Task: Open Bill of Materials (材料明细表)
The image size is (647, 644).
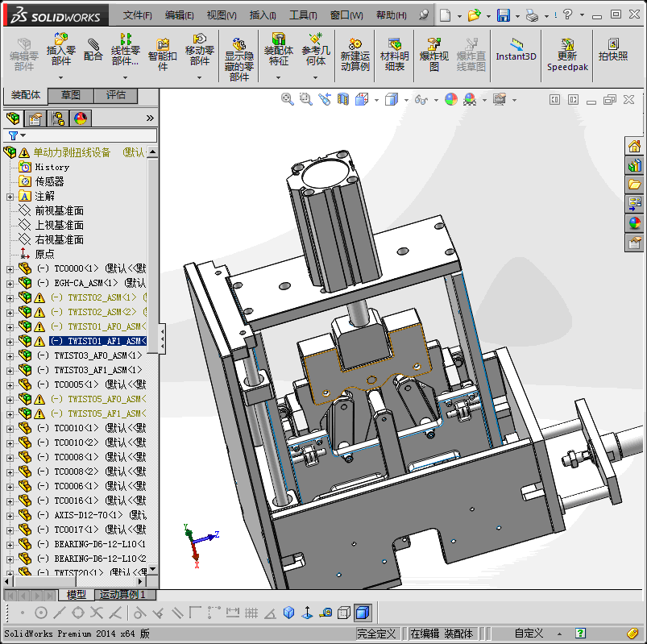Action: point(395,54)
